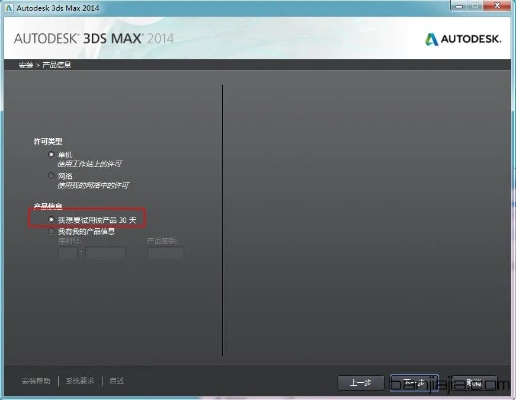This screenshot has width=516, height=400.
Task: Click the 产品密钥 product key field
Action: 165,253
